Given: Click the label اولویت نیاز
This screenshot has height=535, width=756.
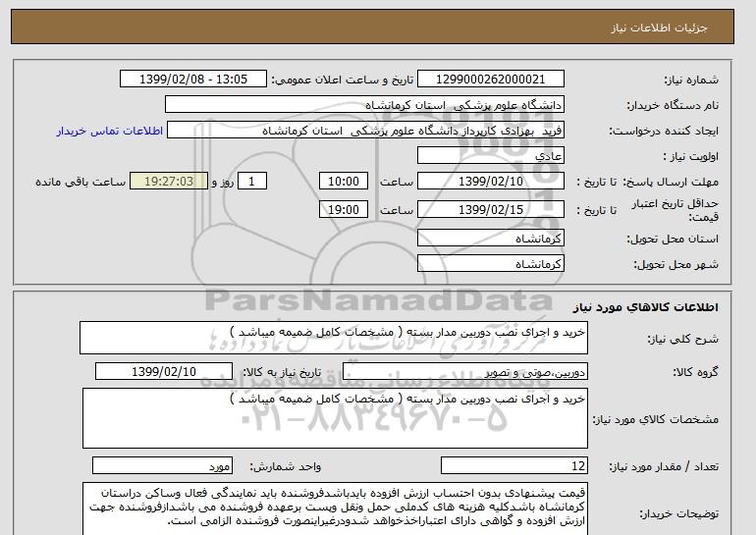Looking at the screenshot, I should (x=690, y=157).
